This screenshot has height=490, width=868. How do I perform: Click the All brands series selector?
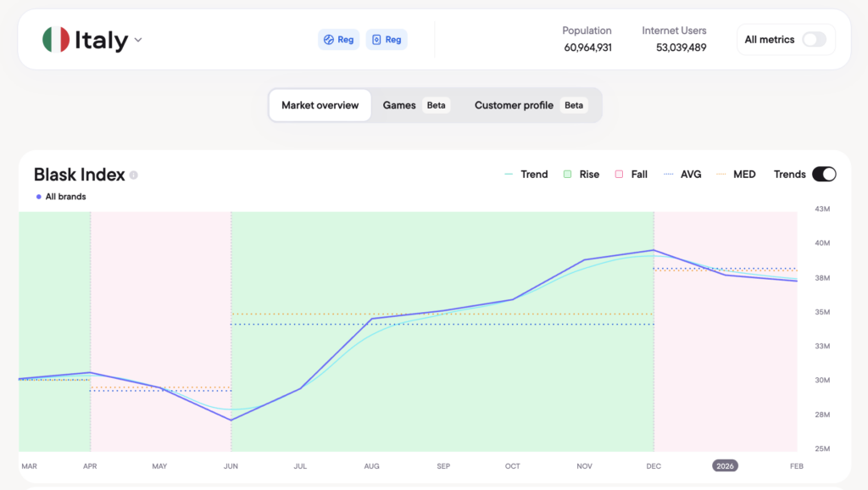pyautogui.click(x=65, y=197)
